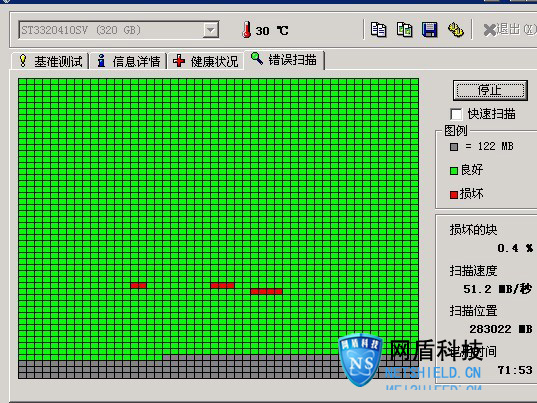Click the green 良好 legend swatch

click(454, 171)
